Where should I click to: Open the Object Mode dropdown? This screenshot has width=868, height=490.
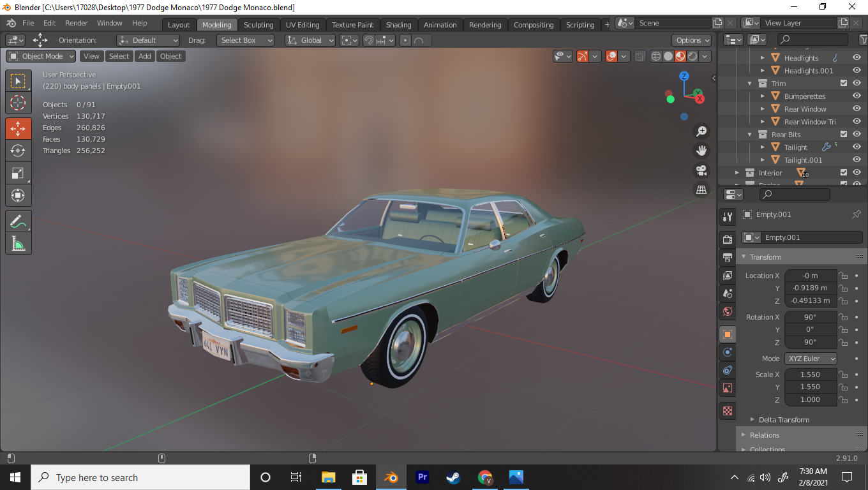[x=41, y=56]
